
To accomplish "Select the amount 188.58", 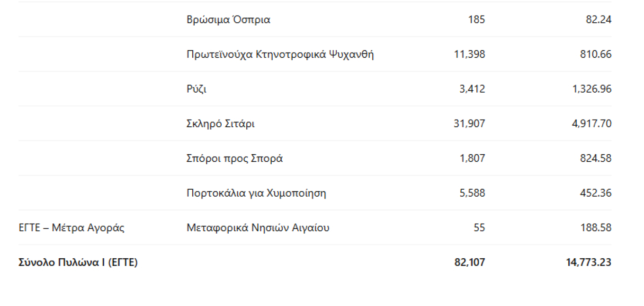I will (x=596, y=228).
